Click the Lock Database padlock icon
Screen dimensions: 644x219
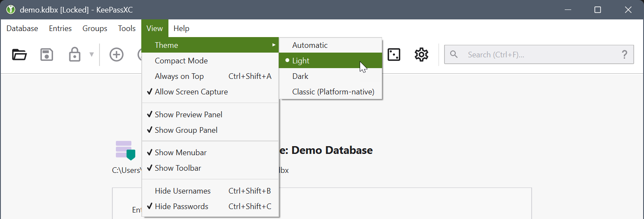(75, 55)
